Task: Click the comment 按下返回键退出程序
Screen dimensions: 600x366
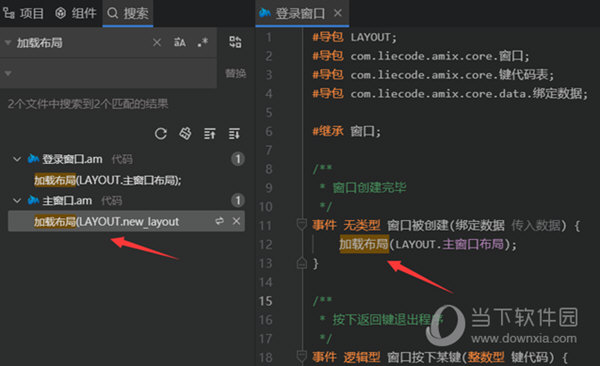Action: click(x=388, y=319)
